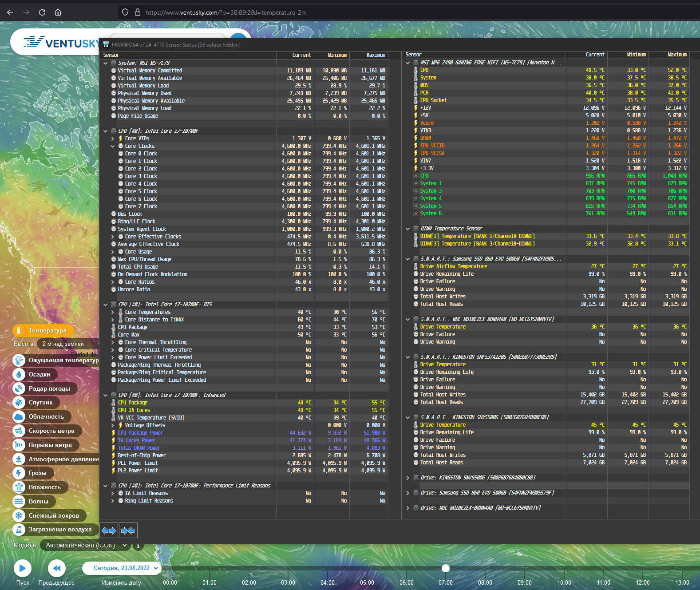Click the Изменить дату label
Image resolution: width=700 pixels, height=590 pixels.
(121, 582)
